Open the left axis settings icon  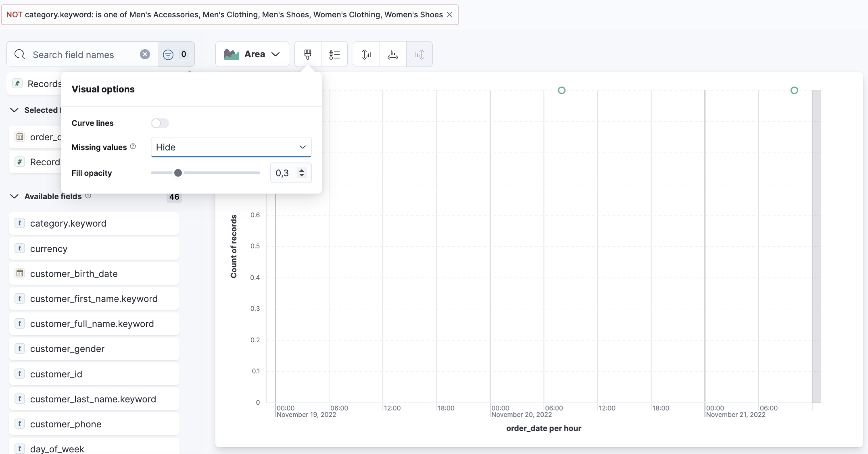click(366, 54)
